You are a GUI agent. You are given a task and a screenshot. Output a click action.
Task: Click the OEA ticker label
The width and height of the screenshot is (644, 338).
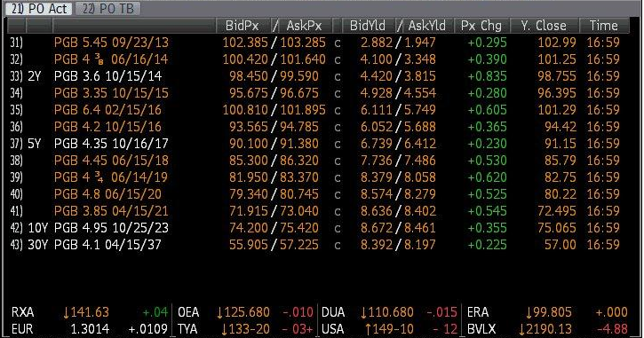pyautogui.click(x=188, y=312)
